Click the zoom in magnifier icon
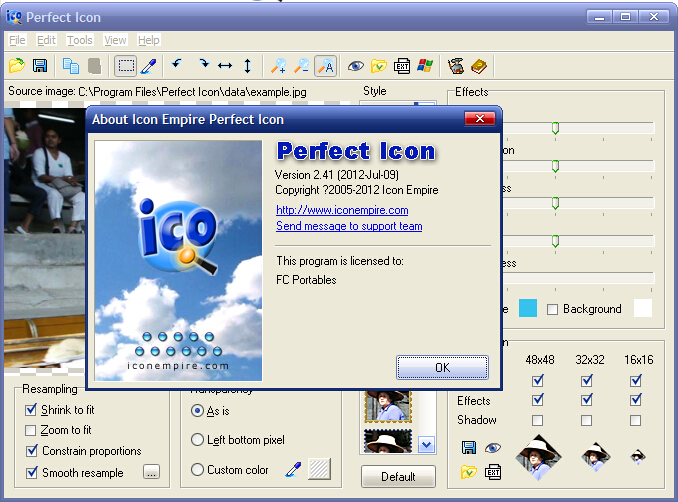The width and height of the screenshot is (678, 502). [278, 66]
